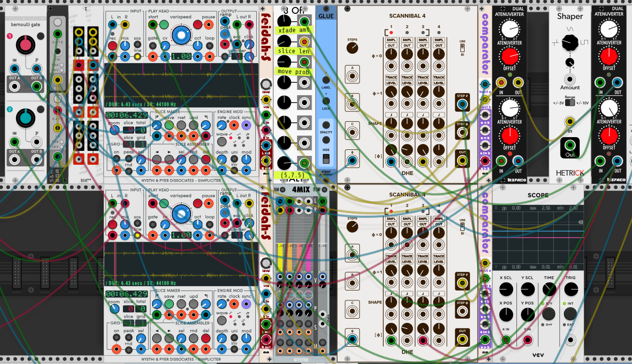Click the 'move prob' yellow label
This screenshot has height=364, width=632.
[293, 72]
